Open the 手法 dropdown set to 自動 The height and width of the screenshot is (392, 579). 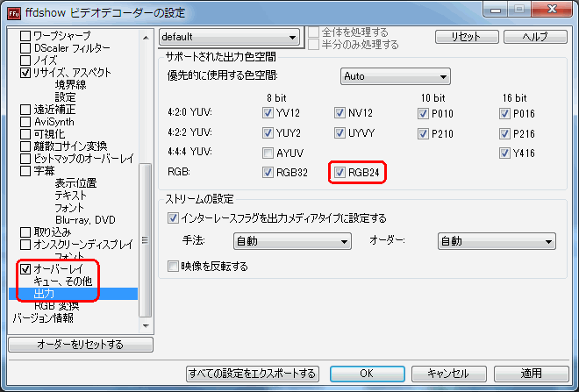point(292,241)
